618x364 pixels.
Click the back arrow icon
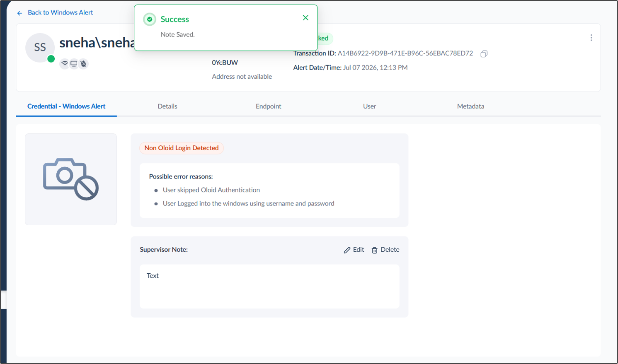(19, 13)
